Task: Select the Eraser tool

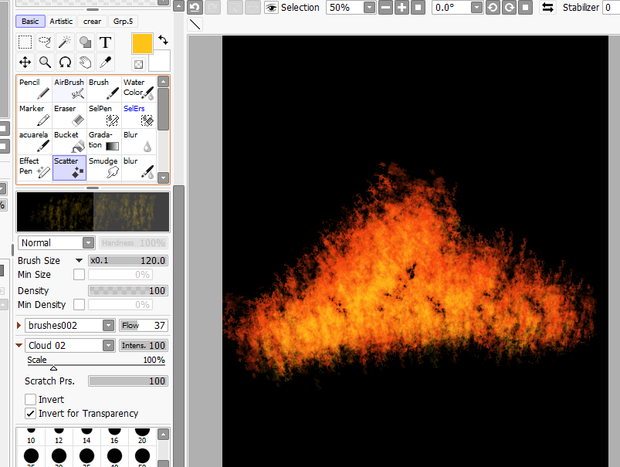Action: [x=69, y=115]
